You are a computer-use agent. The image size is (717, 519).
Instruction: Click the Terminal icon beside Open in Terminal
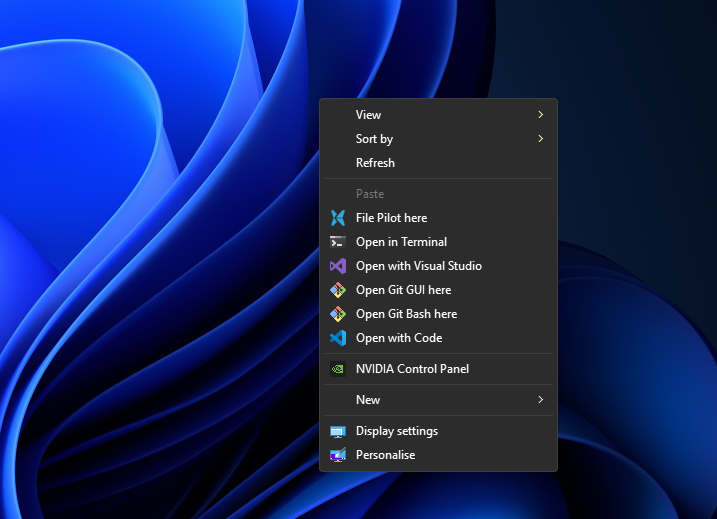pos(338,242)
